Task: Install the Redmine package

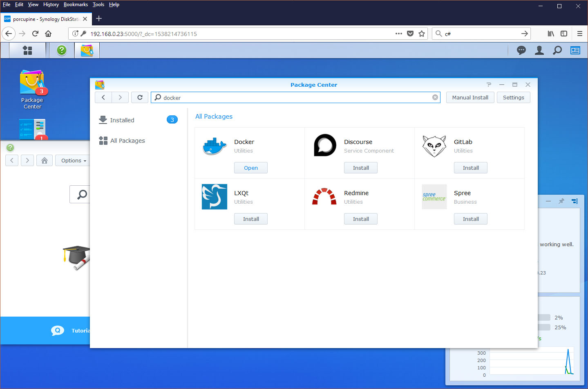Action: point(361,219)
